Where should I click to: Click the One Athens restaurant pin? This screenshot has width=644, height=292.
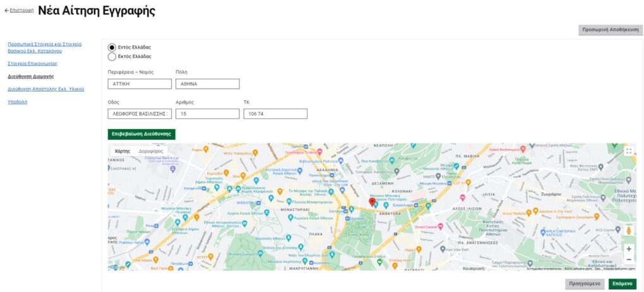(155, 260)
